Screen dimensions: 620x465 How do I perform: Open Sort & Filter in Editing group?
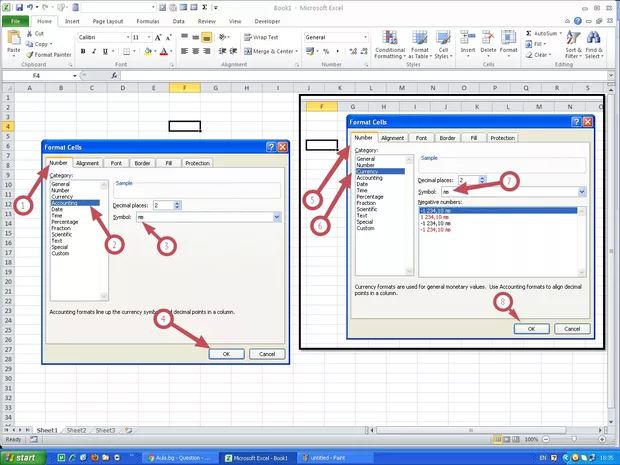pyautogui.click(x=573, y=44)
